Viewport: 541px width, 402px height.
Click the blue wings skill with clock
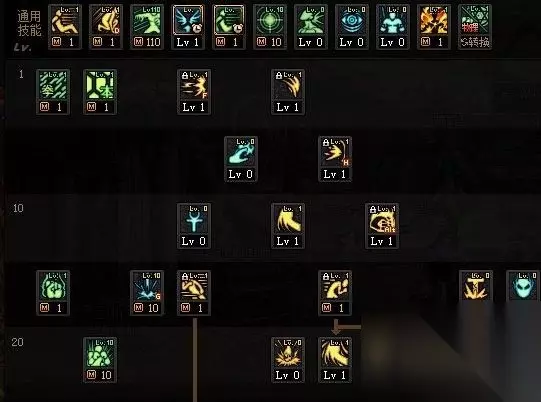point(188,27)
